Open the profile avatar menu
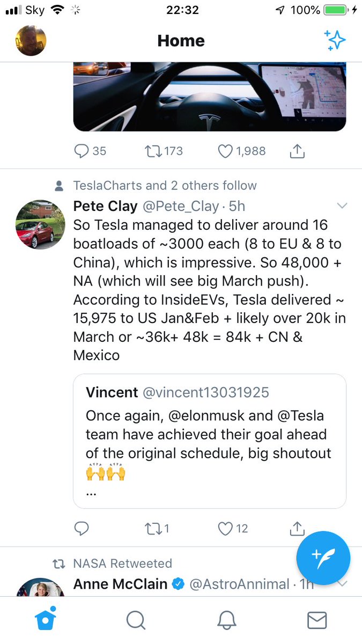The image size is (362, 644). pos(31,41)
